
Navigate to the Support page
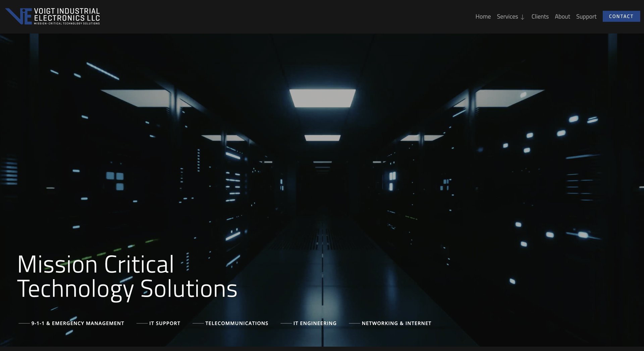(586, 16)
